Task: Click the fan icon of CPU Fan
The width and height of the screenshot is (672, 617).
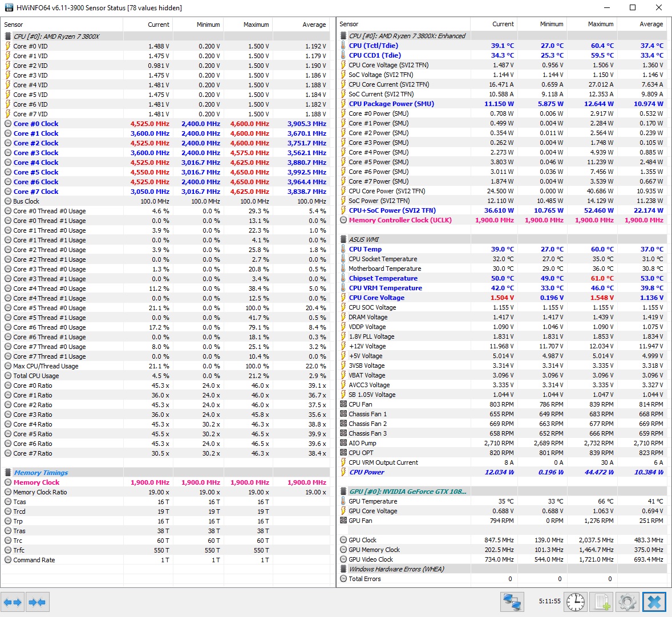Action: (x=343, y=404)
